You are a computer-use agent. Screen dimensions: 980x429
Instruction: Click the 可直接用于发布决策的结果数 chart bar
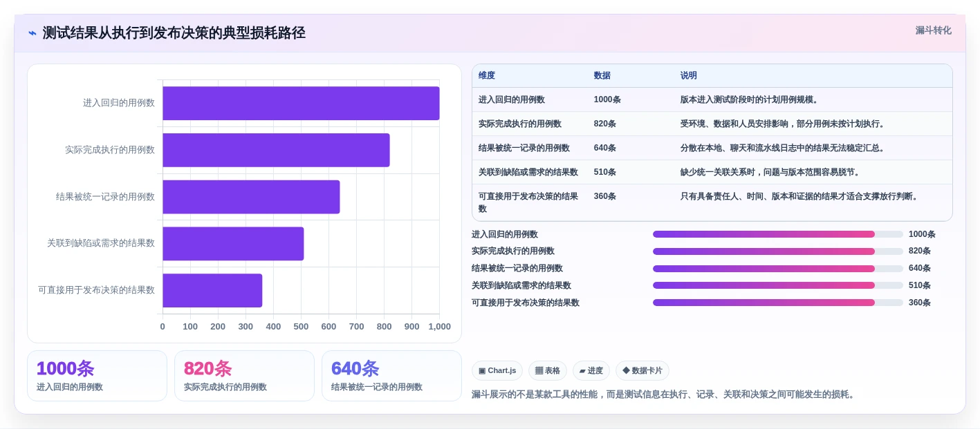pos(212,290)
